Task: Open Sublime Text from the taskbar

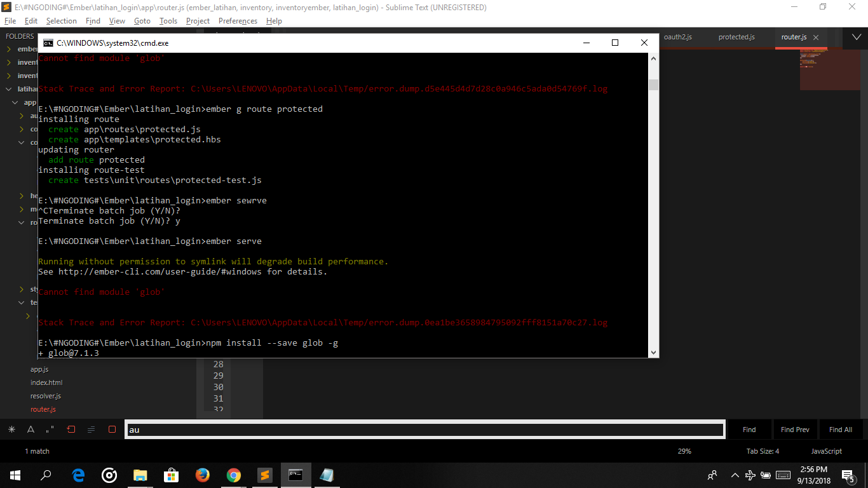Action: tap(264, 475)
